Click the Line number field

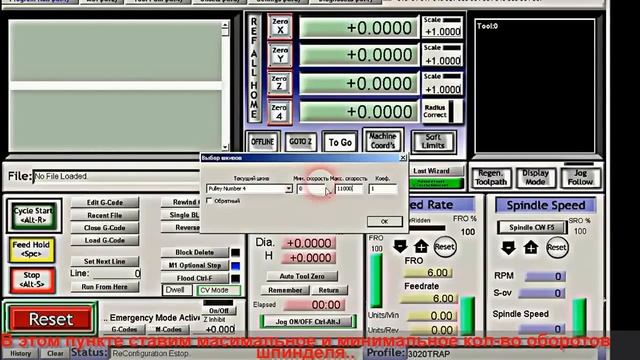116,273
